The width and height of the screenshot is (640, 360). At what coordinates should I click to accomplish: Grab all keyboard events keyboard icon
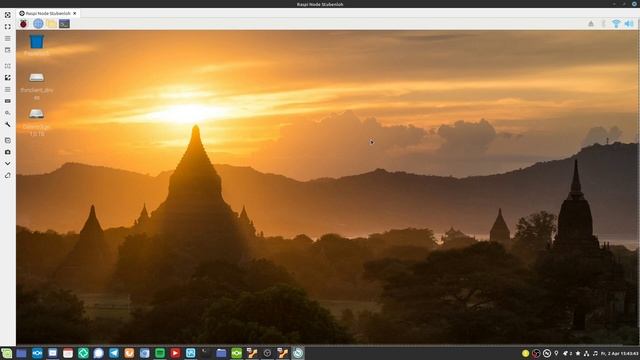click(7, 101)
